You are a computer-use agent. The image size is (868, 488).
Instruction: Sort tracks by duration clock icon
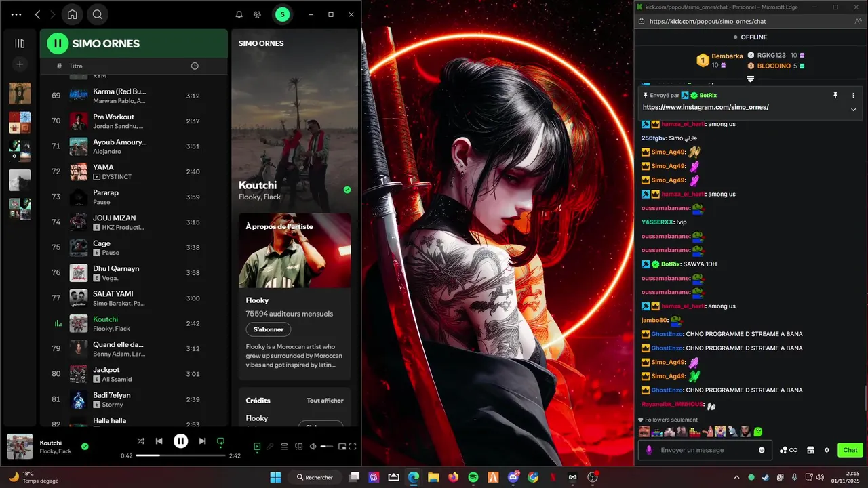pos(195,66)
